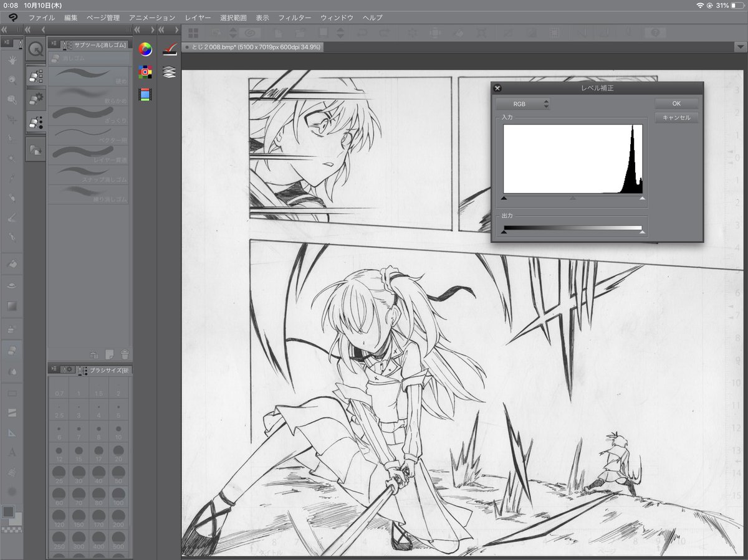Viewport: 748px width, 560px height.
Task: Open the Color Set palette
Action: (x=145, y=72)
